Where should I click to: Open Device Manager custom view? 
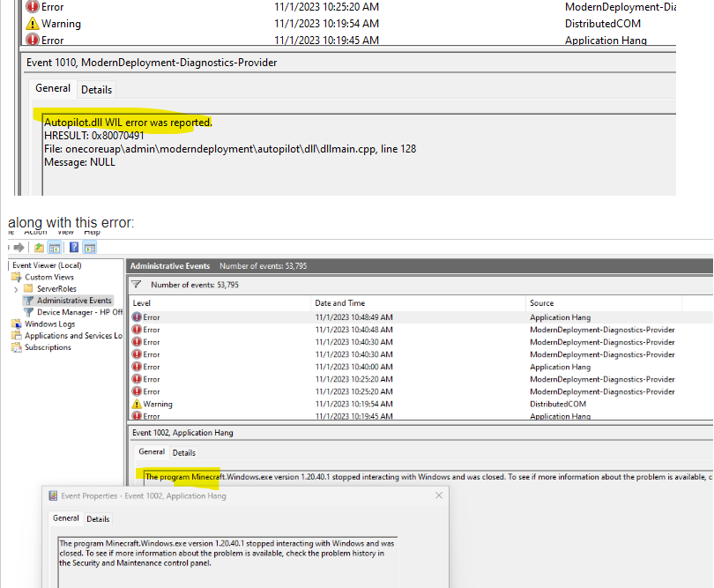point(79,312)
